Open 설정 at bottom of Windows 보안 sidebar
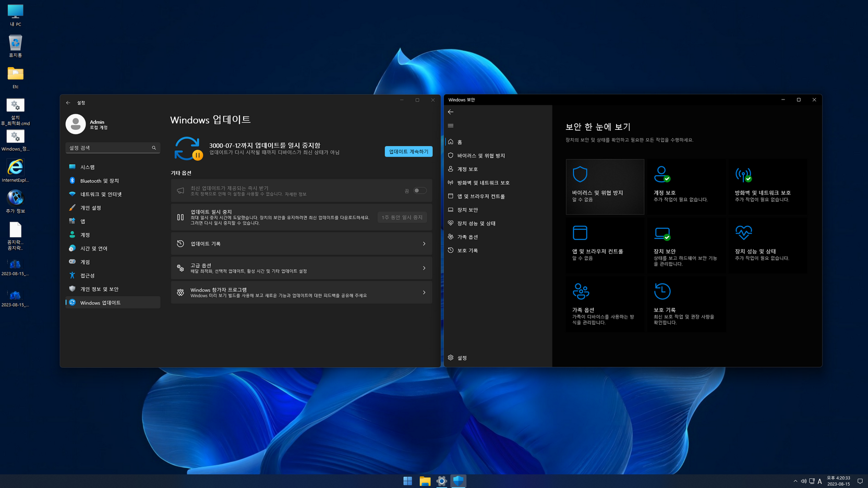This screenshot has height=488, width=868. [x=498, y=358]
